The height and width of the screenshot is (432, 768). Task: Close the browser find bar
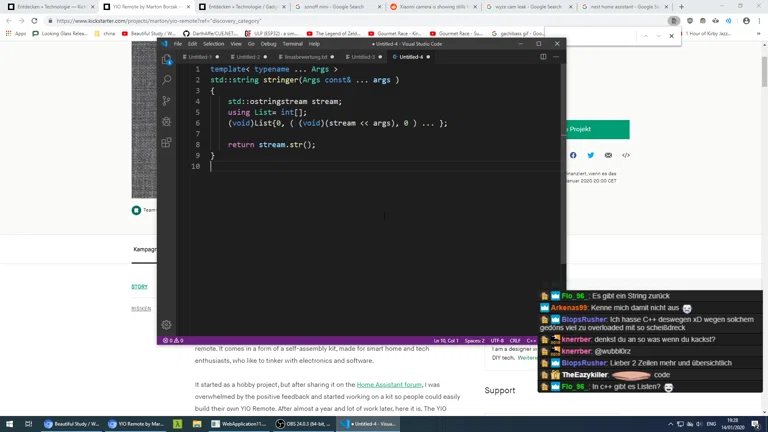click(x=672, y=36)
